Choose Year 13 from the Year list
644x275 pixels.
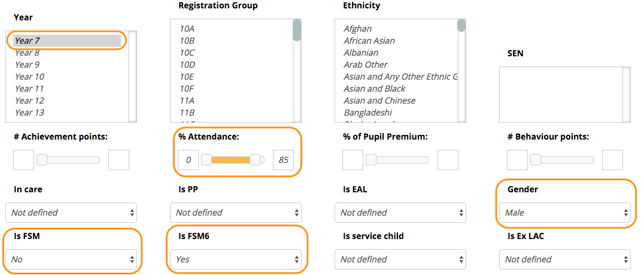(29, 113)
